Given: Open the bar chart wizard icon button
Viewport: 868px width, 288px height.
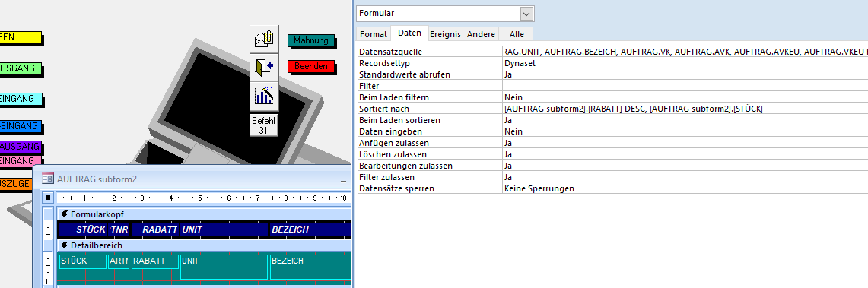Looking at the screenshot, I should coord(264,97).
